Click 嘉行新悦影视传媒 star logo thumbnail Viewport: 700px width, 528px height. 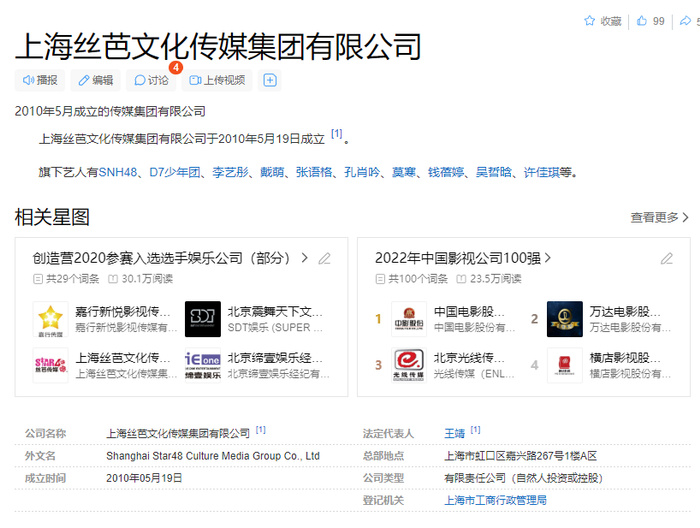pyautogui.click(x=50, y=319)
